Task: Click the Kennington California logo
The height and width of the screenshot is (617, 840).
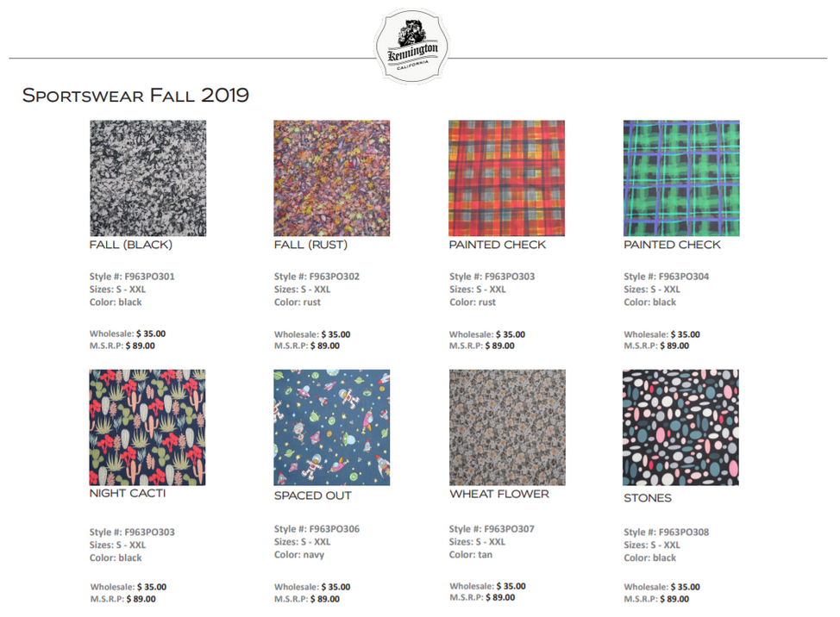Action: 412,46
